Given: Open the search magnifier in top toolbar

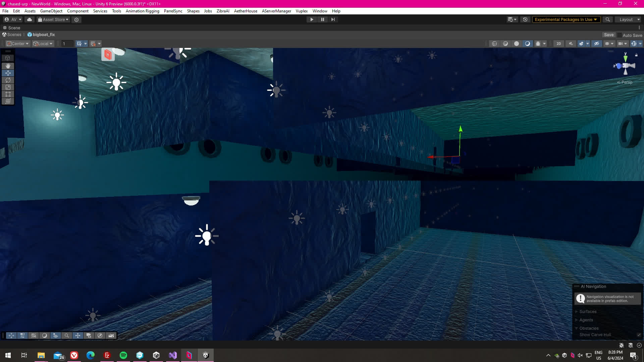Looking at the screenshot, I should click(607, 19).
